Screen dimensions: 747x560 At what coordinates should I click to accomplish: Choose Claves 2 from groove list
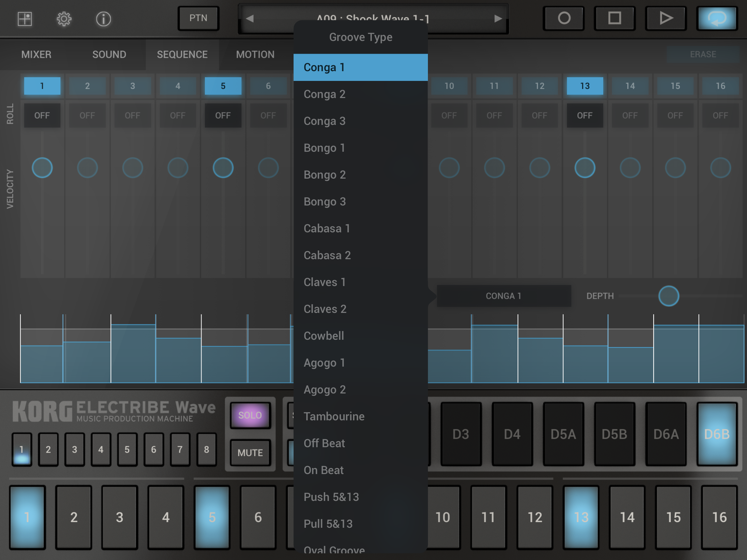[360, 309]
